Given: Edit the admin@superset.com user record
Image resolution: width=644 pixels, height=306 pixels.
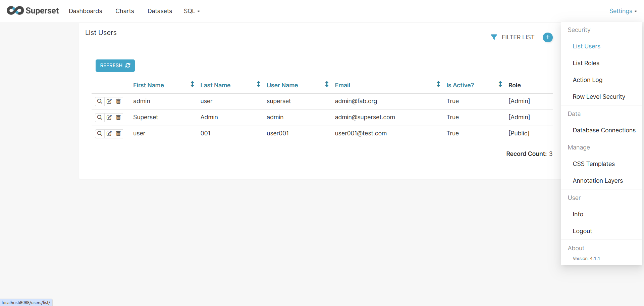Looking at the screenshot, I should pos(109,117).
